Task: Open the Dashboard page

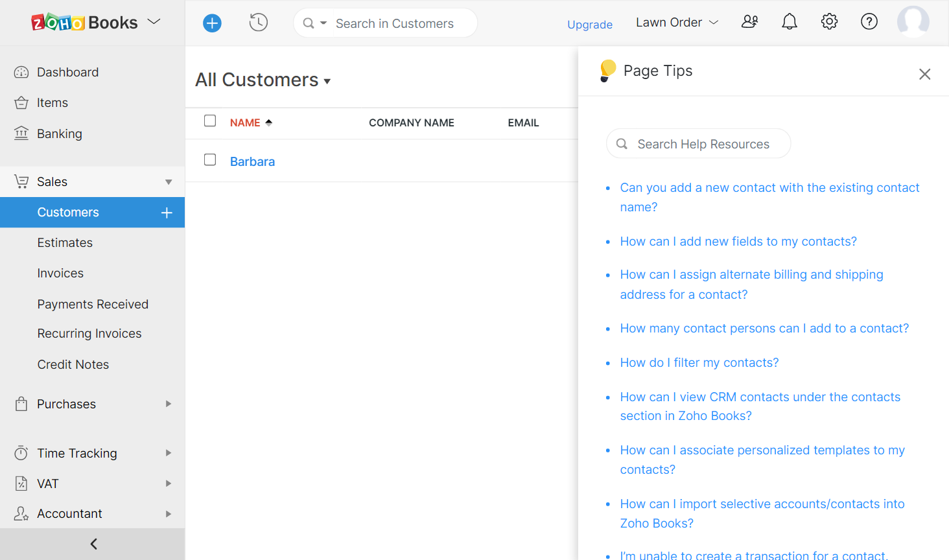Action: click(67, 73)
